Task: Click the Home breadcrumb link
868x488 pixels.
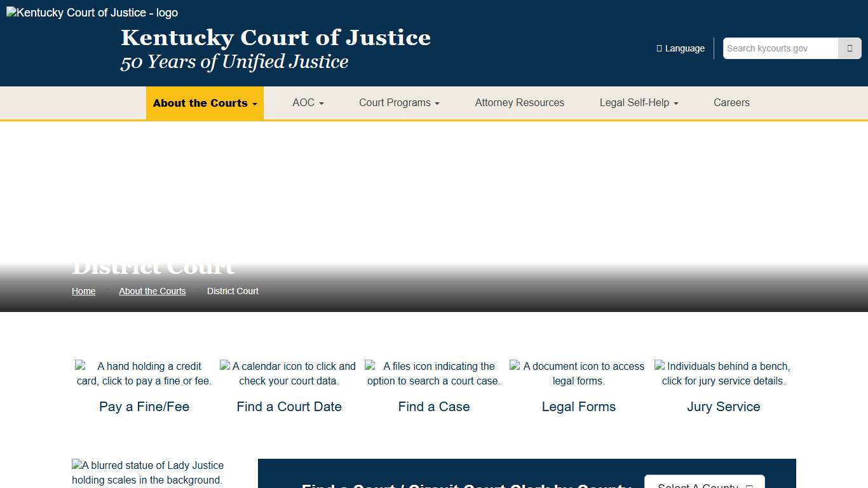Action: pos(83,291)
